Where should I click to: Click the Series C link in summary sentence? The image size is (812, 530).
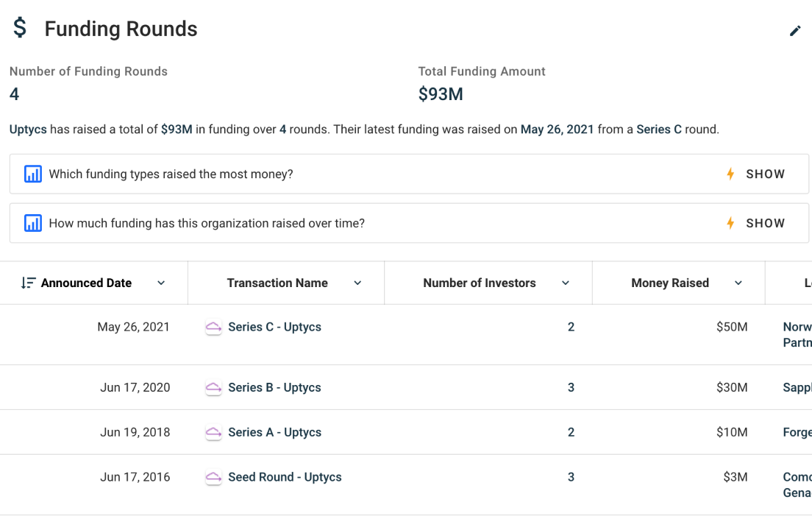coord(659,130)
